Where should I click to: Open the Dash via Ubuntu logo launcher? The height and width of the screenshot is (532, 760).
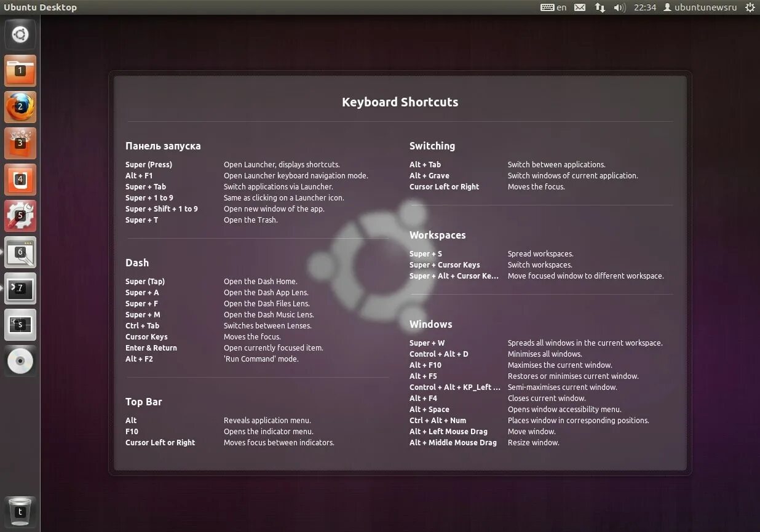coord(20,34)
